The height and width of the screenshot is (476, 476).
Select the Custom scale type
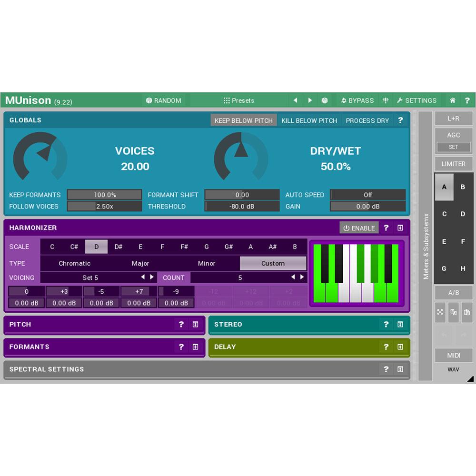pos(273,263)
